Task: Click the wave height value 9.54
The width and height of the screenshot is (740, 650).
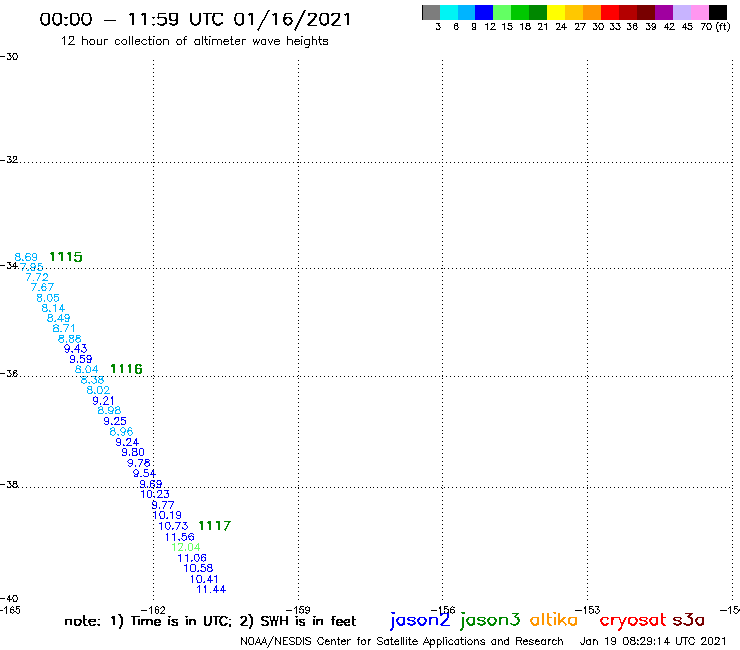Action: click(144, 473)
